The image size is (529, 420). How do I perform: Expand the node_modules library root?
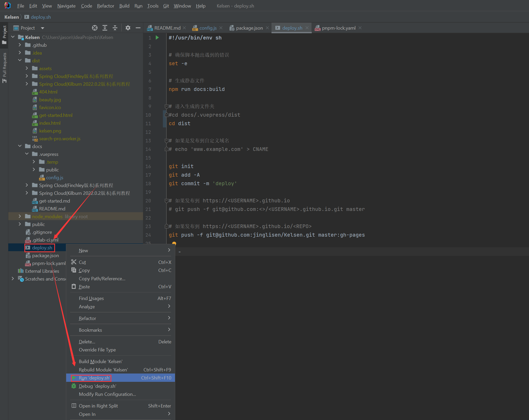20,216
